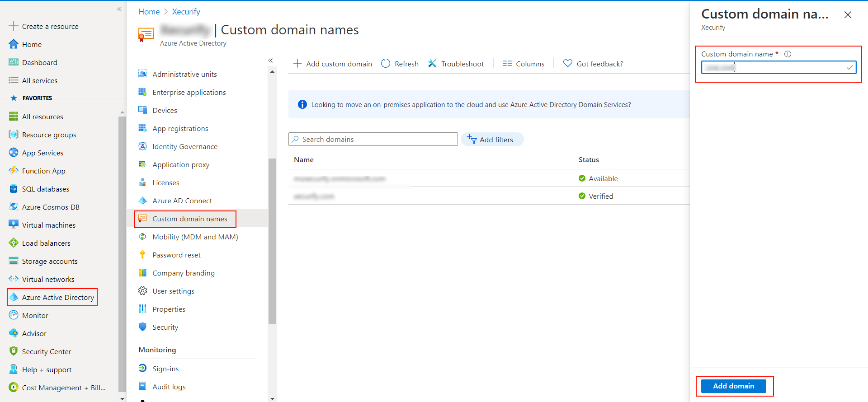868x402 pixels.
Task: Click the Custom domain name input field
Action: tap(778, 67)
